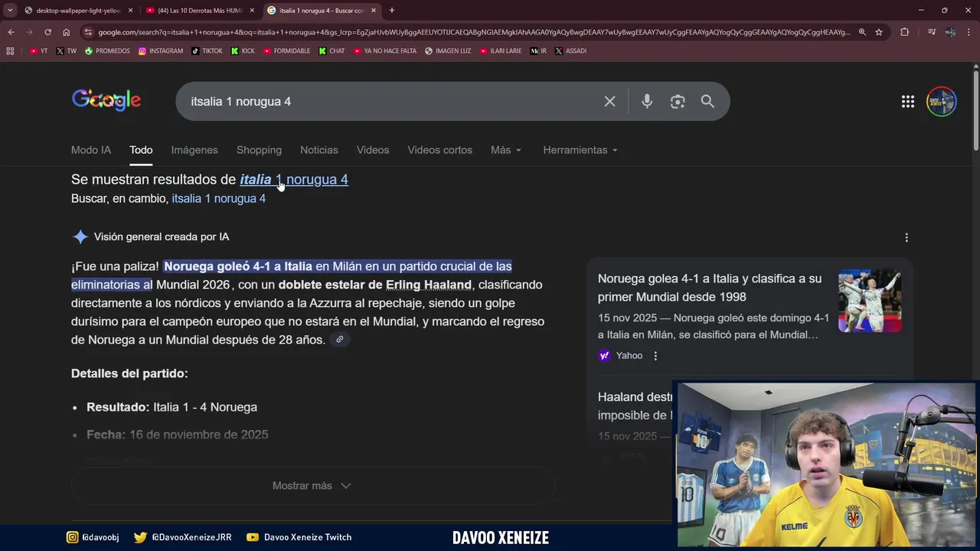Open the IR bookmark

pos(538,51)
